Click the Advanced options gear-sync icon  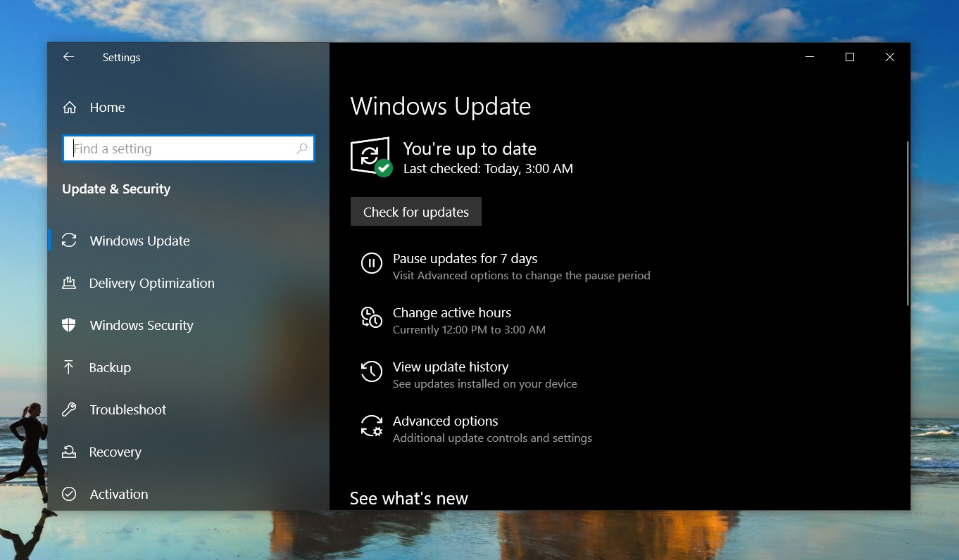pos(371,426)
